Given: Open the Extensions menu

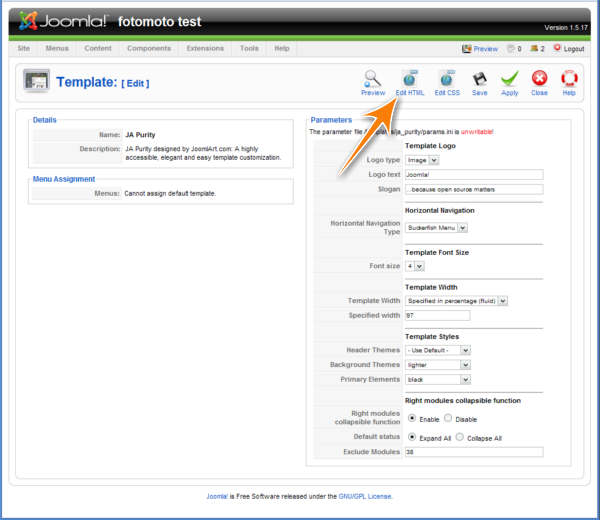Looking at the screenshot, I should pos(205,48).
